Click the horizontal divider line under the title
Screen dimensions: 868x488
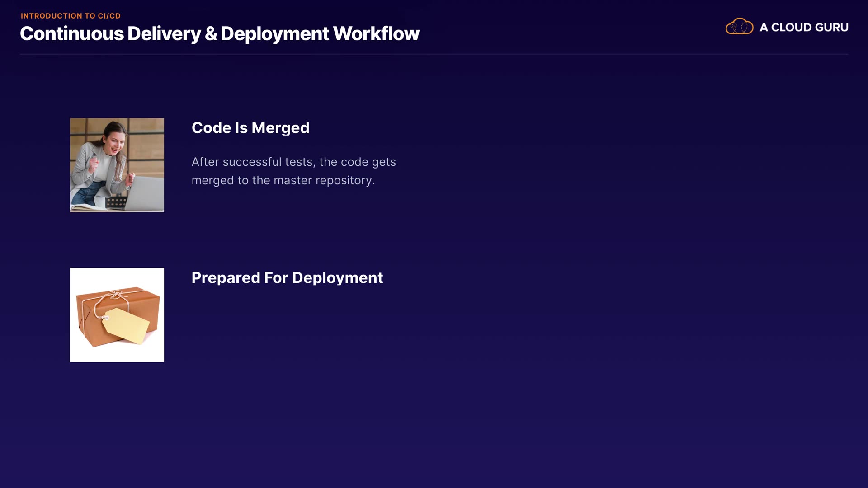(x=434, y=55)
